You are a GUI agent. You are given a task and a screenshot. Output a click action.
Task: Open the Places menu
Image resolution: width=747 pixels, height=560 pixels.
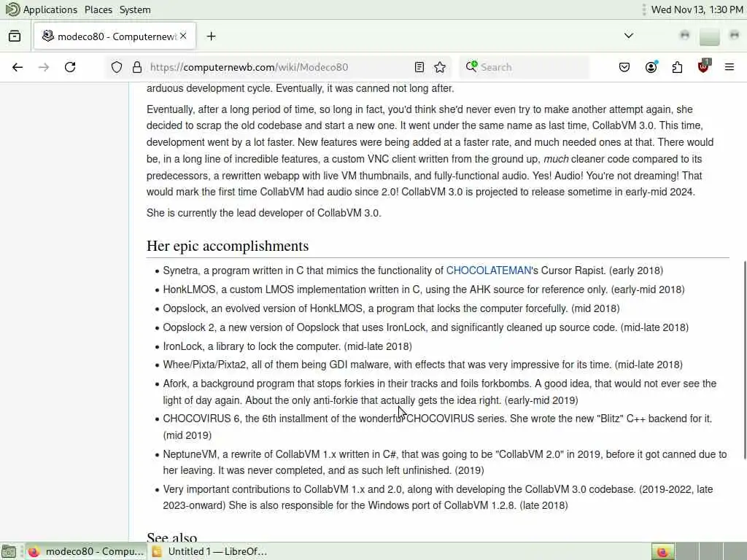(98, 9)
